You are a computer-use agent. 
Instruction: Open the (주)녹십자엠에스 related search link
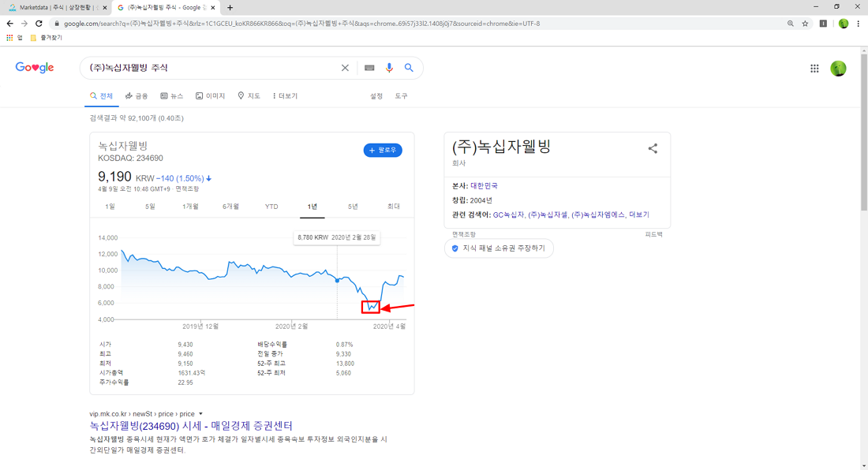(x=598, y=214)
